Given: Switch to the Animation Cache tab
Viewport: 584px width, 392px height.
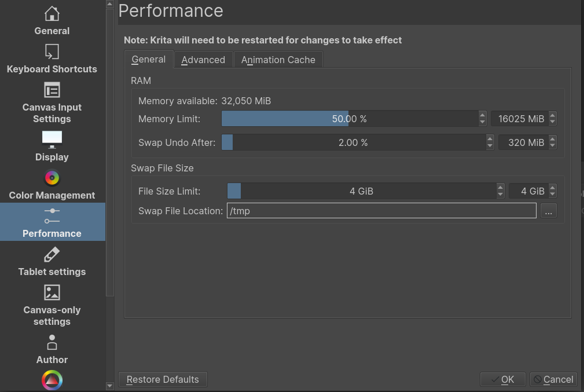Looking at the screenshot, I should 278,60.
